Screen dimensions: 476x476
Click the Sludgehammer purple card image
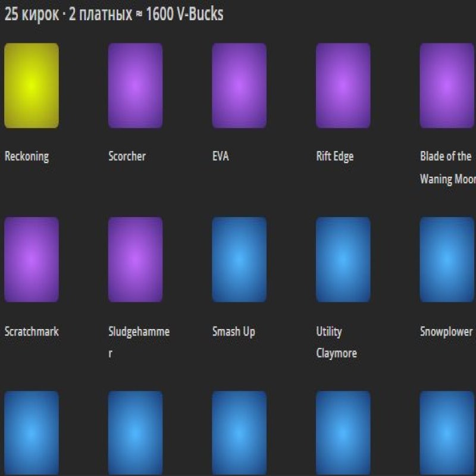pos(135,259)
